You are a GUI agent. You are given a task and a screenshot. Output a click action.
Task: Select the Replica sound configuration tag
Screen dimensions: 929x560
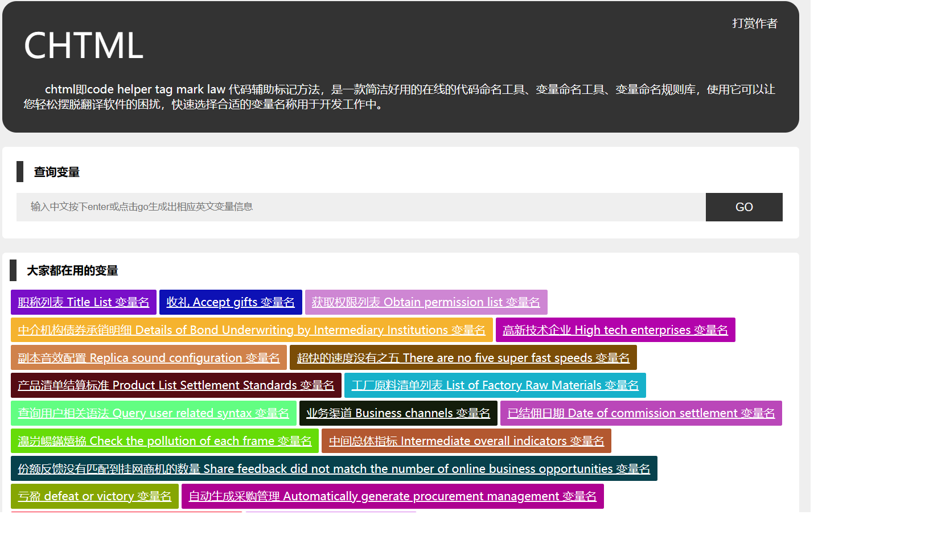[x=149, y=358]
